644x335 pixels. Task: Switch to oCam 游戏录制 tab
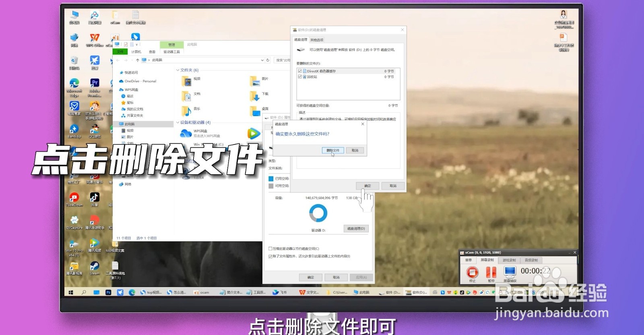pyautogui.click(x=509, y=260)
